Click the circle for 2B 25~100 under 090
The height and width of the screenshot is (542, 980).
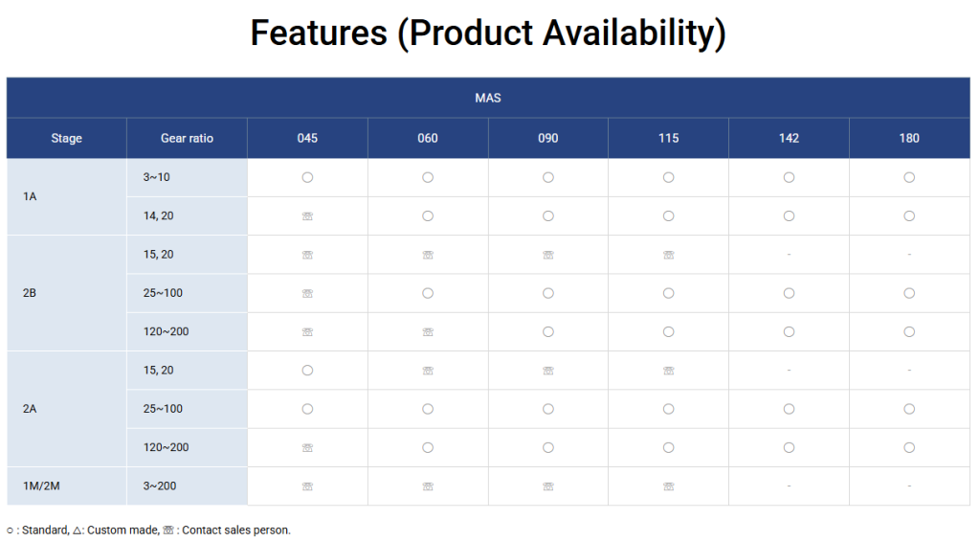tap(548, 293)
